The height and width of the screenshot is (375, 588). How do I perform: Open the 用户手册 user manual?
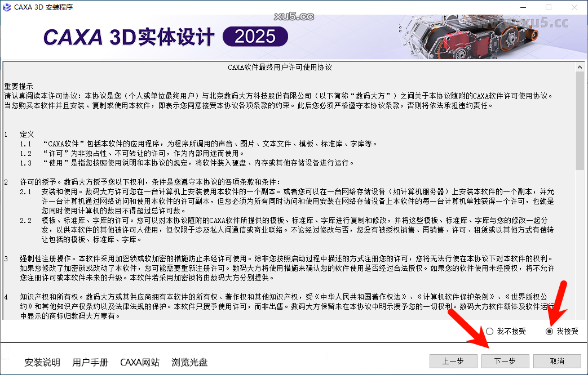tap(90, 363)
